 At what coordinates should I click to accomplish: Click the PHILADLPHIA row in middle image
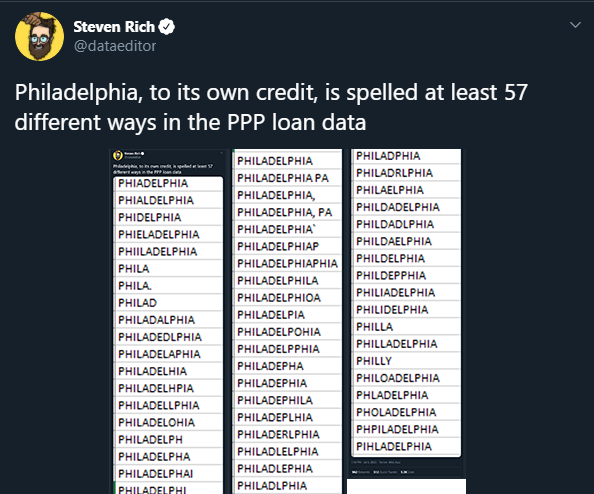pyautogui.click(x=287, y=486)
